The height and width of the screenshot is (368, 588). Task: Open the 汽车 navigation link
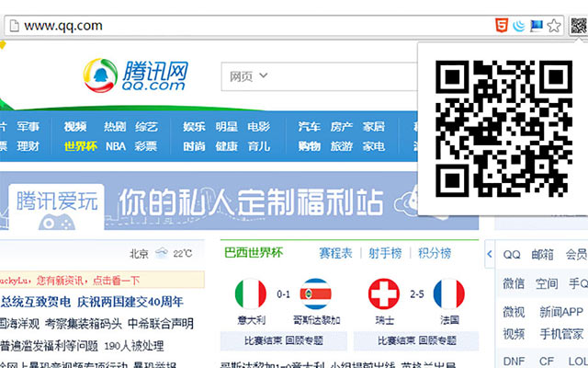(310, 127)
